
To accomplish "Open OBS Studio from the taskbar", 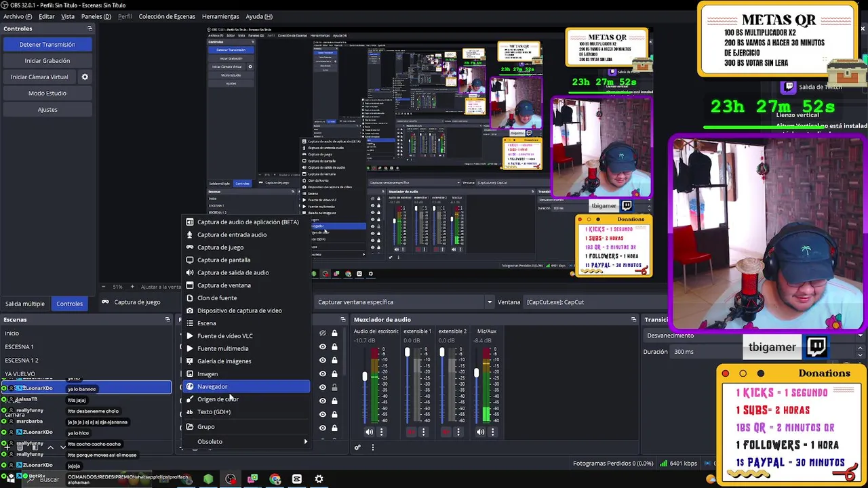I will [x=231, y=479].
